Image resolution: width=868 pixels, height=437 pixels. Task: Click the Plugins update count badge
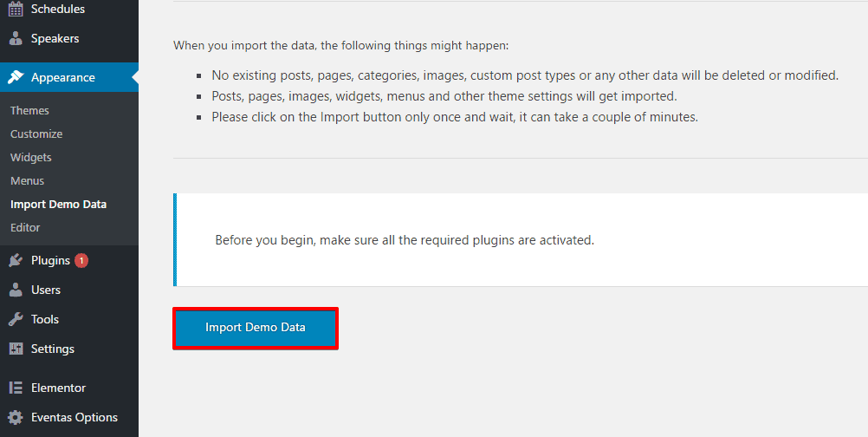[81, 260]
